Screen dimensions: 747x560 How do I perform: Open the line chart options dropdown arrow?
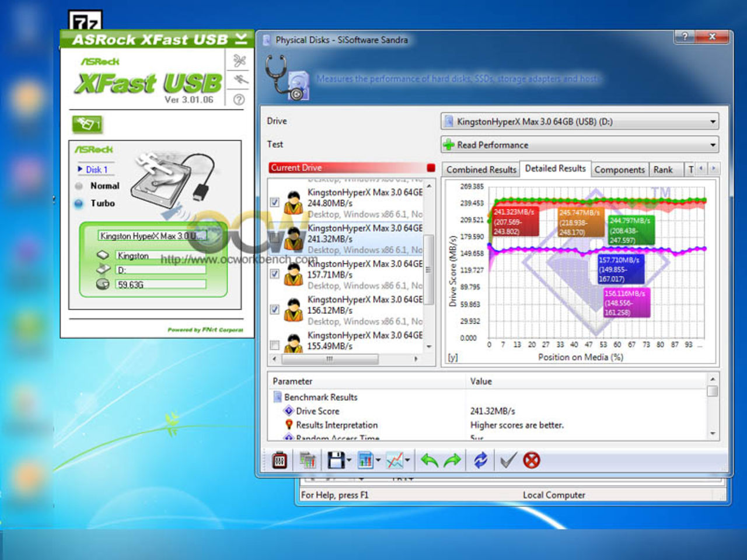pos(407,460)
